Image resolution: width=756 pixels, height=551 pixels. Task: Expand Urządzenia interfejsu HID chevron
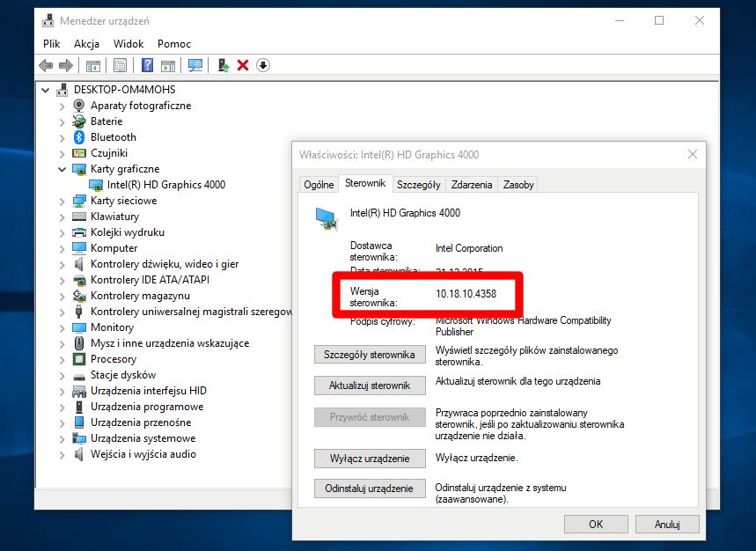point(62,392)
